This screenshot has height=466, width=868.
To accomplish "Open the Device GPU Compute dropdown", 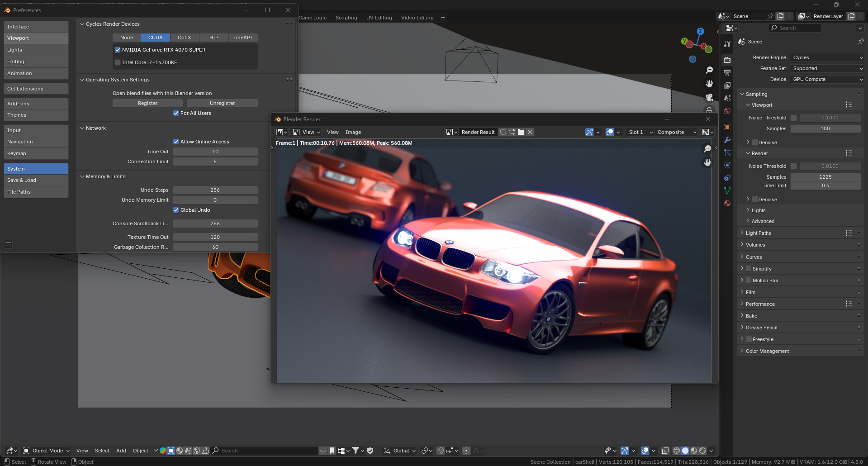I will pyautogui.click(x=827, y=79).
